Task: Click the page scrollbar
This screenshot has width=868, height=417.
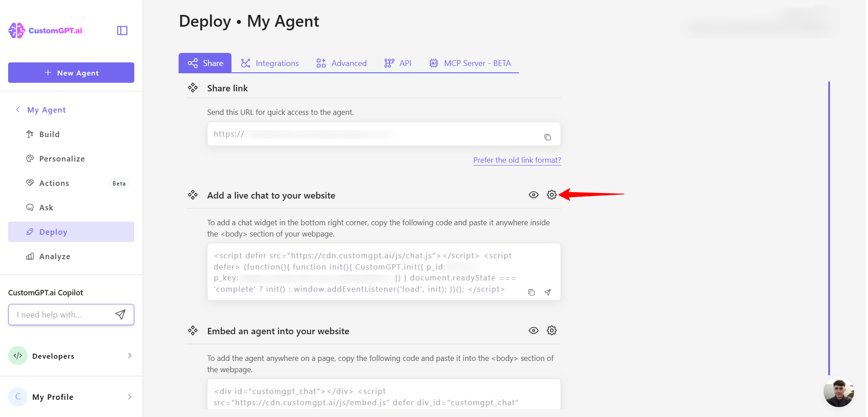Action: [829, 228]
